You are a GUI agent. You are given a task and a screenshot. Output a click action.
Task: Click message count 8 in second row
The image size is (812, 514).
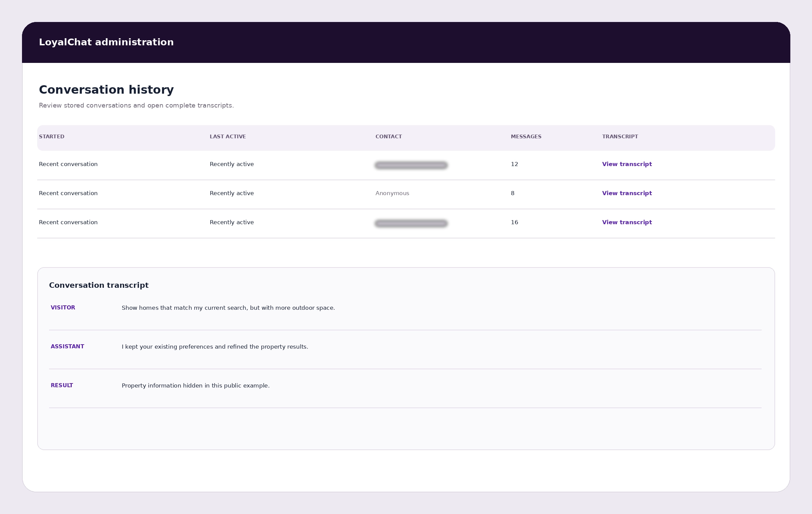click(513, 193)
